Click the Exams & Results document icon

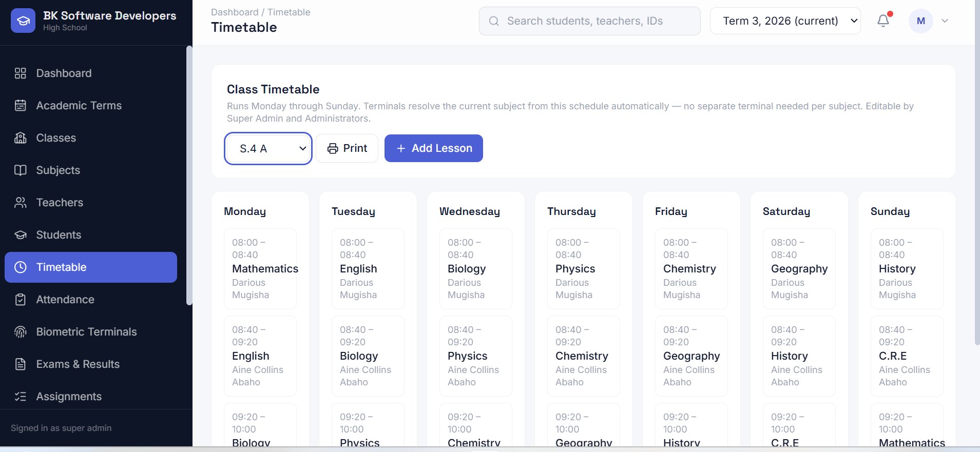pyautogui.click(x=21, y=364)
